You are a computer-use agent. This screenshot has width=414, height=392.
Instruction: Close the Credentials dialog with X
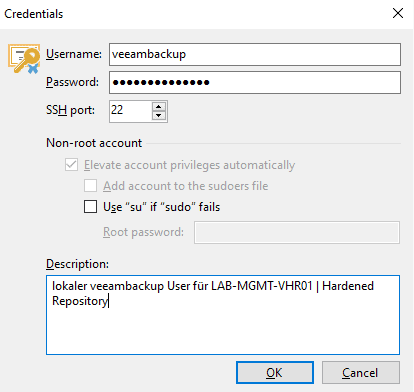pyautogui.click(x=398, y=13)
